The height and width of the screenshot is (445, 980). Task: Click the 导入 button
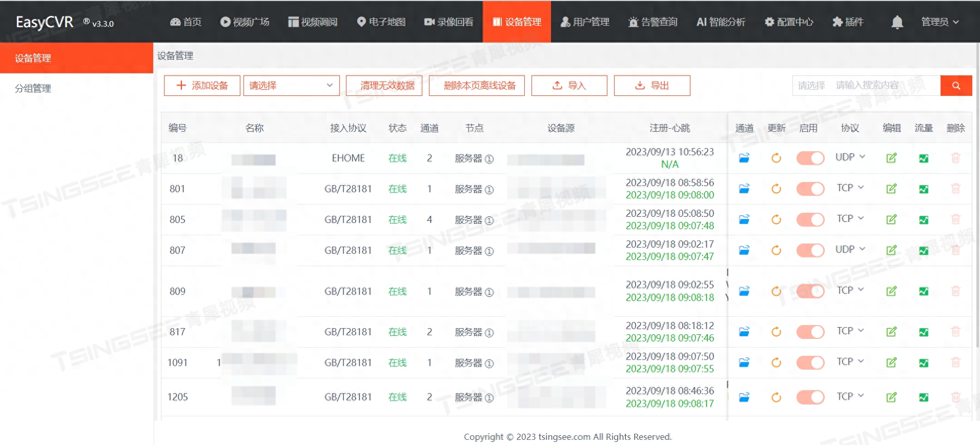569,86
